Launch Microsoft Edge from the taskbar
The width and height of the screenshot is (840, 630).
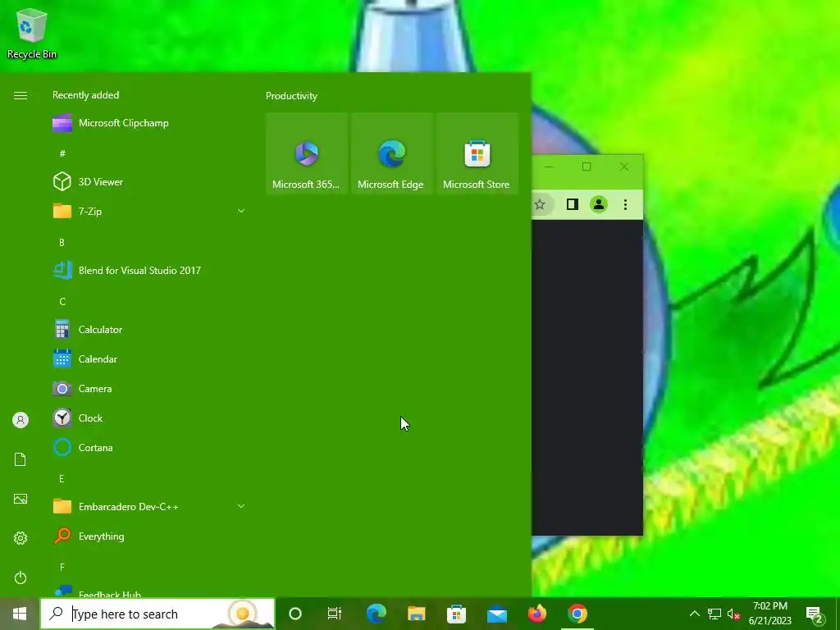click(376, 614)
